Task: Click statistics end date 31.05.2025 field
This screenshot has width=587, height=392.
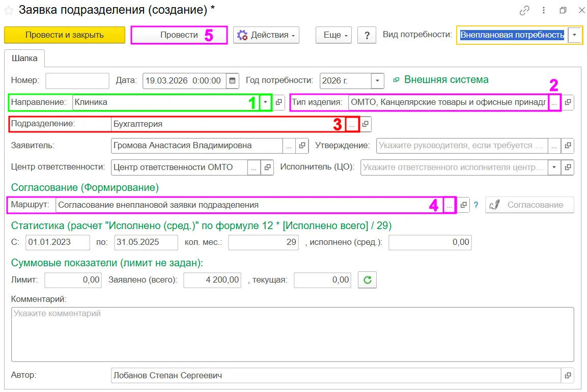Action: (x=146, y=242)
